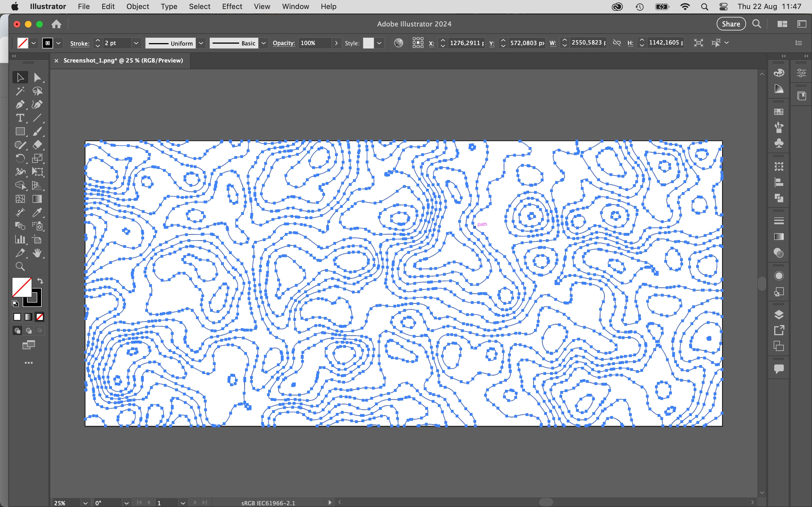Screen dimensions: 812x507
Task: Select the Eyedropper tool
Action: pos(37,213)
